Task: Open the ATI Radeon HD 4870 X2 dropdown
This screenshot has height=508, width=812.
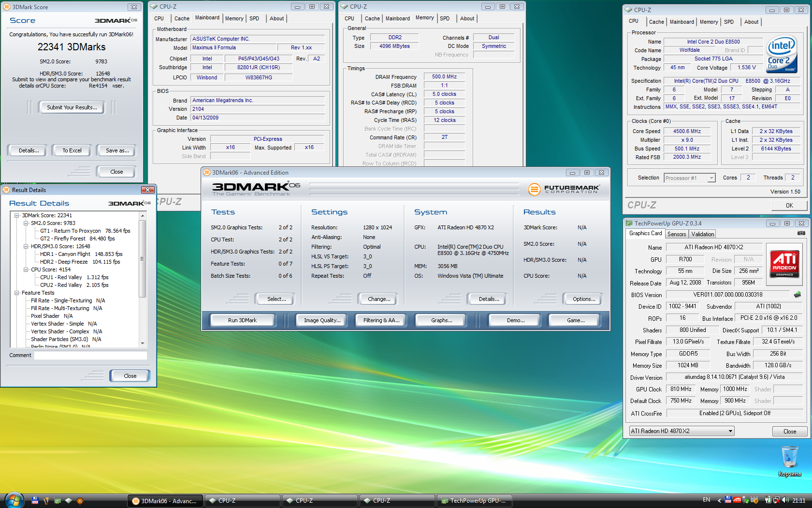Action: click(x=681, y=431)
